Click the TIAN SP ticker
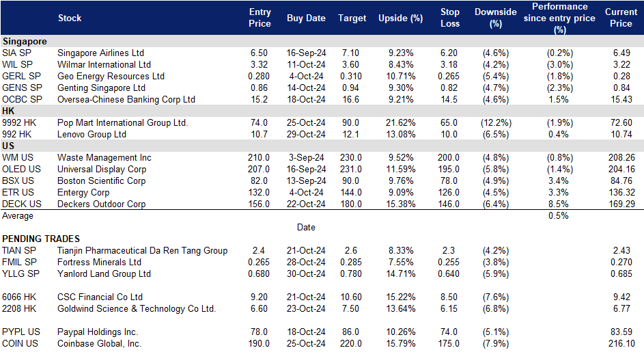The image size is (644, 361). 19,251
